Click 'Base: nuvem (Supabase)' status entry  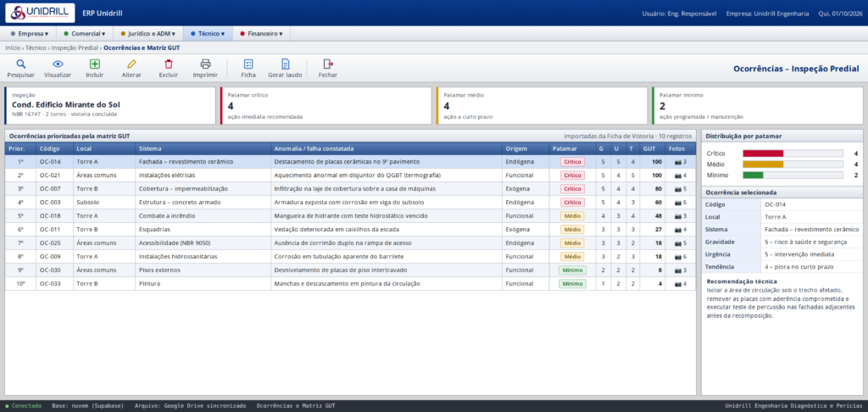tap(88, 406)
